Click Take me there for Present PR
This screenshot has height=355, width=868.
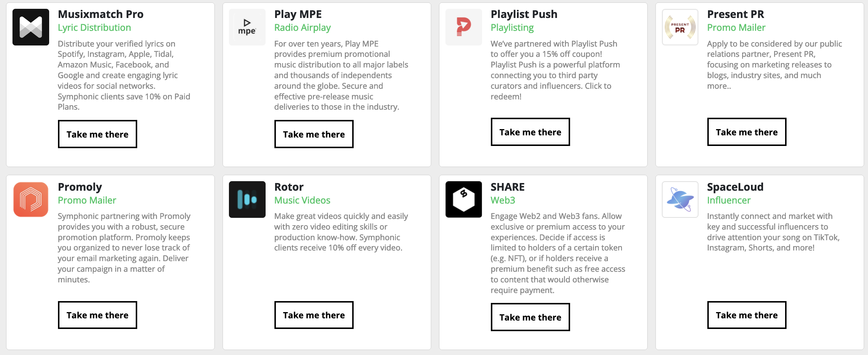click(x=747, y=132)
